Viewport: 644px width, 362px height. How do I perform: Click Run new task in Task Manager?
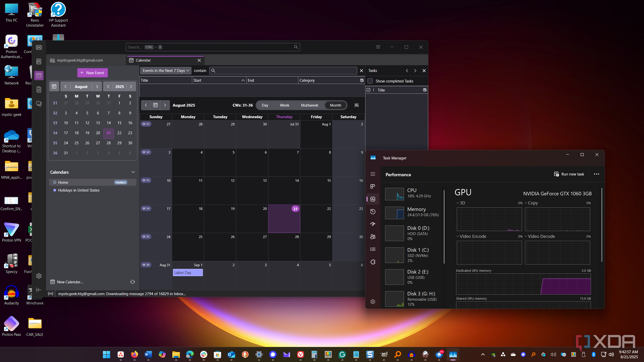569,174
